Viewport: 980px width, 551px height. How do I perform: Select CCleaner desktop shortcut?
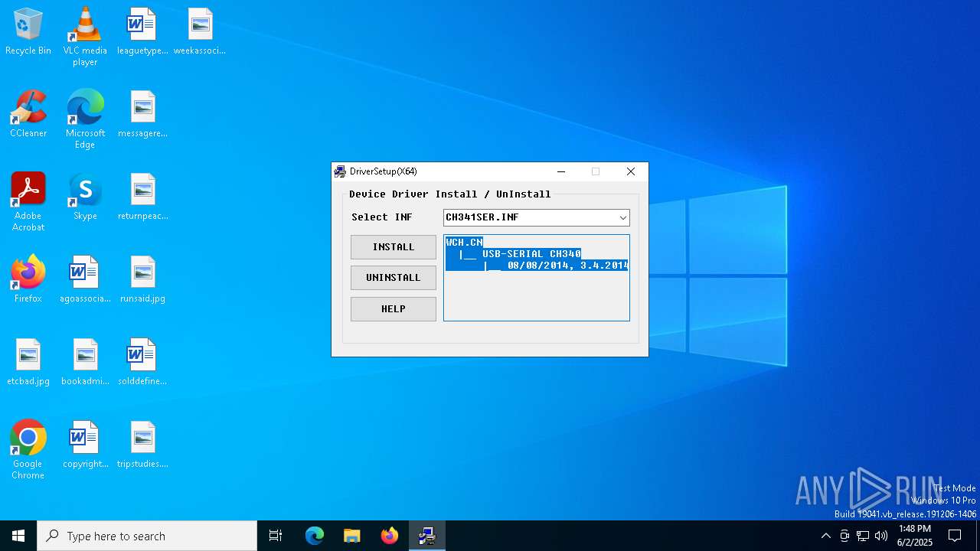click(28, 115)
